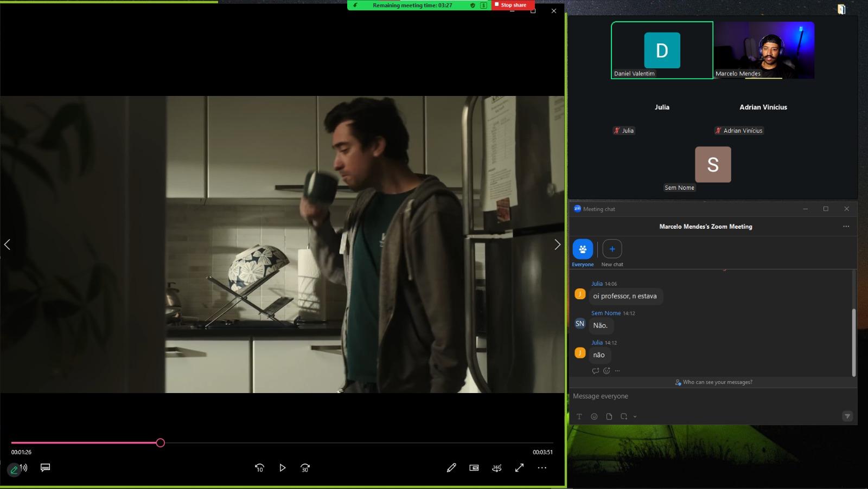868x489 pixels.
Task: Select the Everyone chat tab
Action: tap(583, 253)
